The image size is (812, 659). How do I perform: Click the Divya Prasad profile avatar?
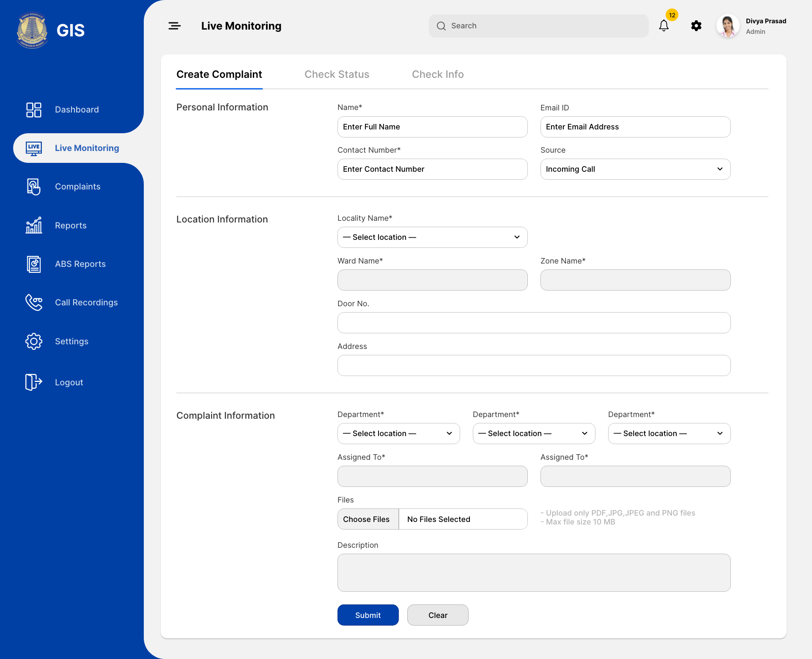[728, 26]
